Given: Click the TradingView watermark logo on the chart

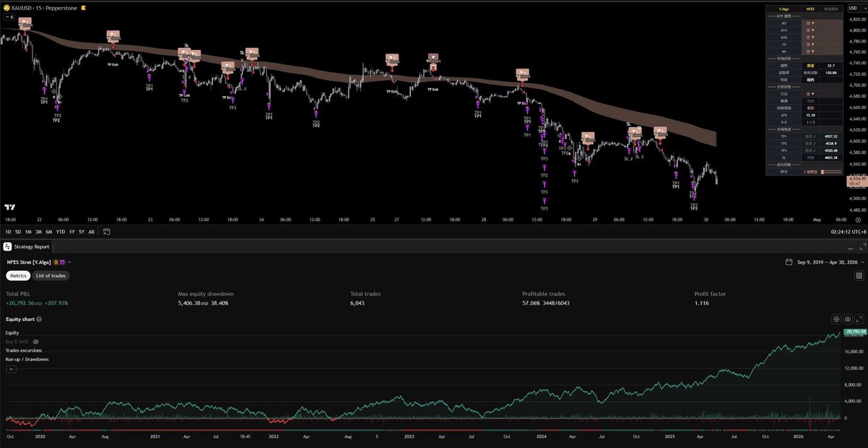Looking at the screenshot, I should click(x=9, y=208).
